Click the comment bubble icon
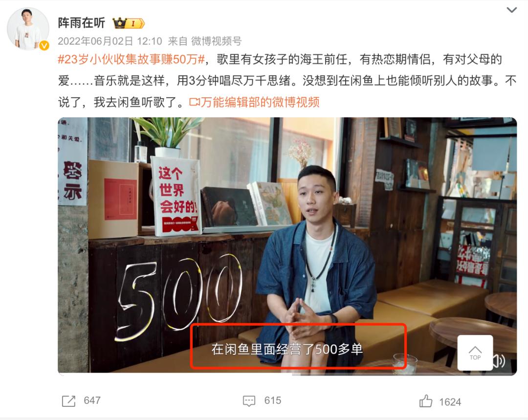Image resolution: width=528 pixels, height=420 pixels. click(249, 401)
